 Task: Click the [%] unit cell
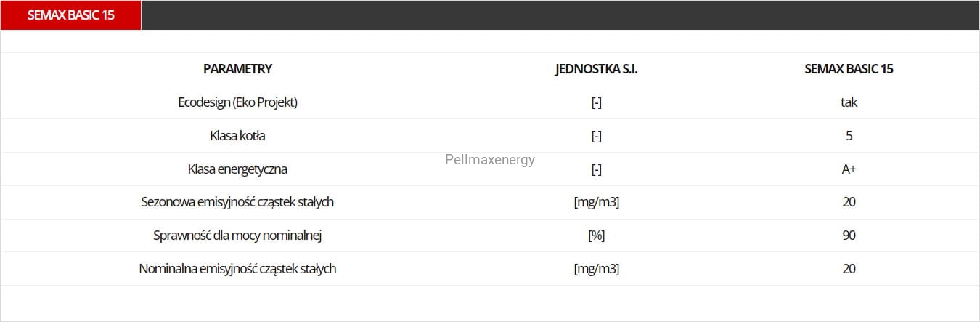pos(596,236)
